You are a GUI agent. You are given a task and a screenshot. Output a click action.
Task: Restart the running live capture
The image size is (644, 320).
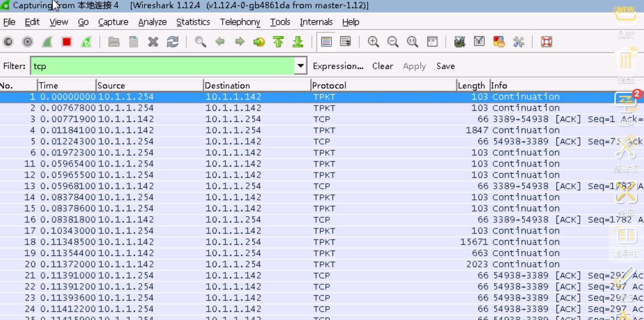tap(86, 41)
